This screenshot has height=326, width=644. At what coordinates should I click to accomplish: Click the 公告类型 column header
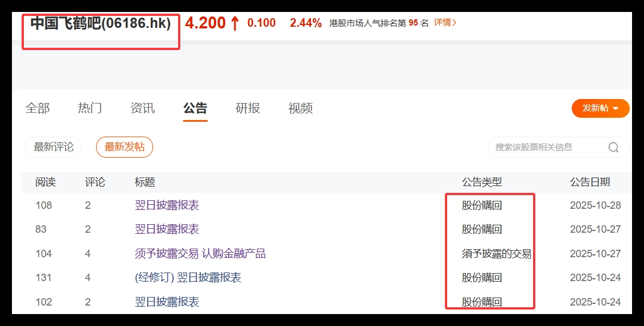482,182
